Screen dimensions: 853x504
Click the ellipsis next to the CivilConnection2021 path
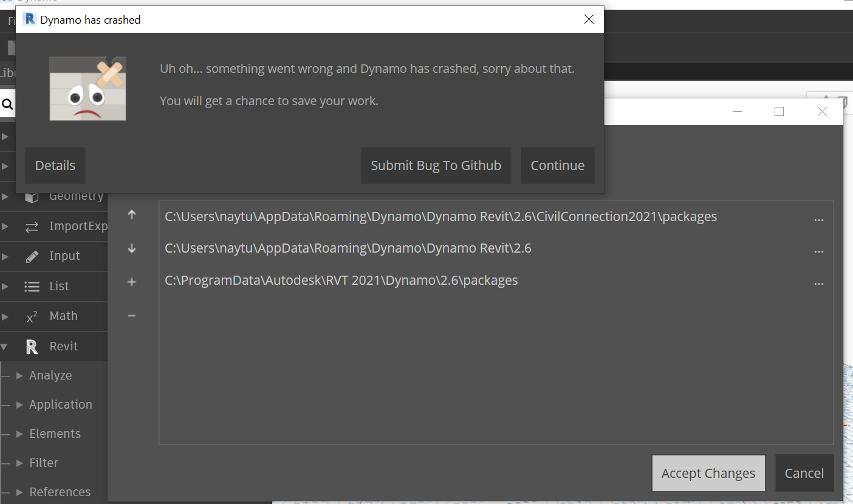coord(819,219)
